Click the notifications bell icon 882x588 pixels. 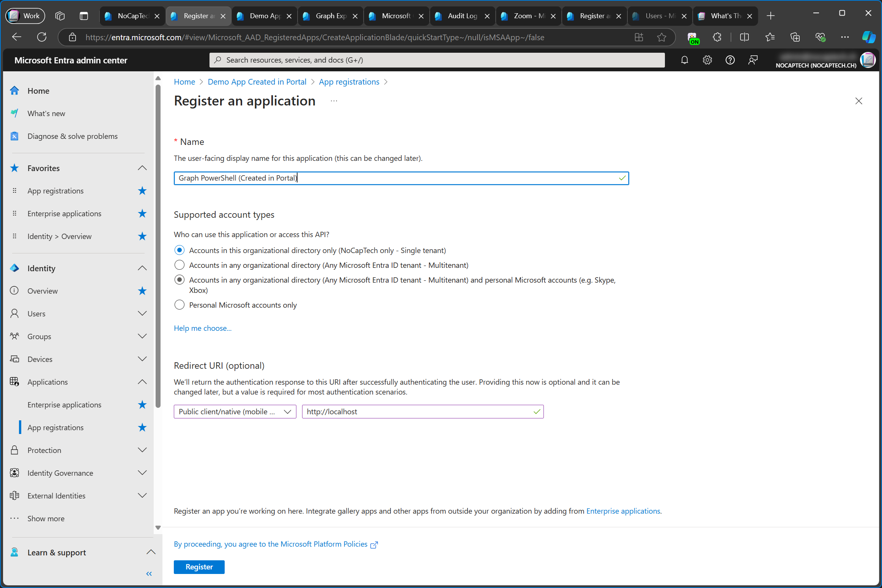[685, 60]
